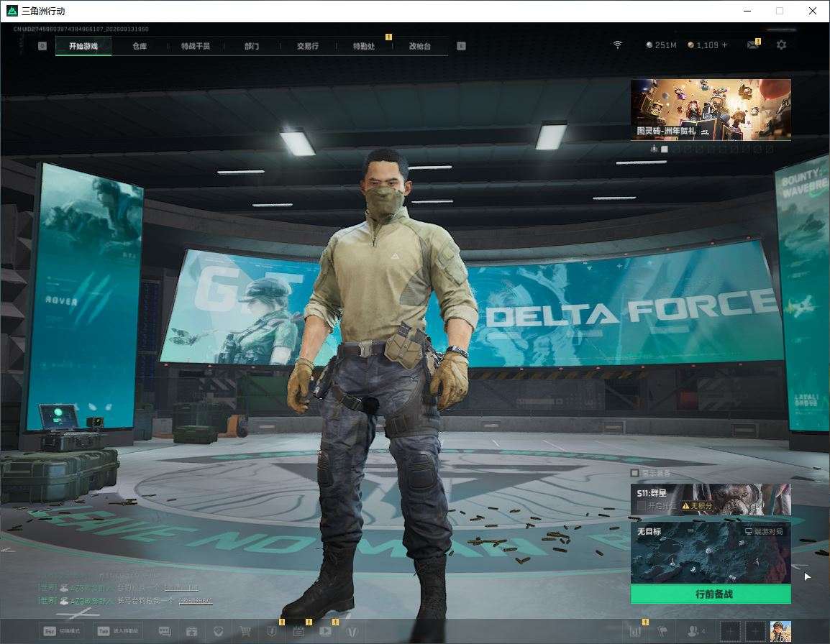Click Esc 切换模式 button
This screenshot has width=830, height=644.
[x=62, y=631]
